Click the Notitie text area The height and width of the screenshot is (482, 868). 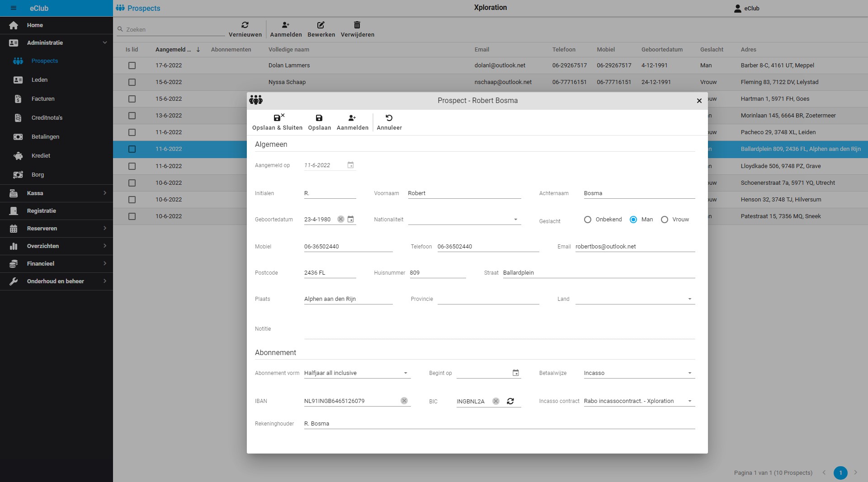click(499, 329)
